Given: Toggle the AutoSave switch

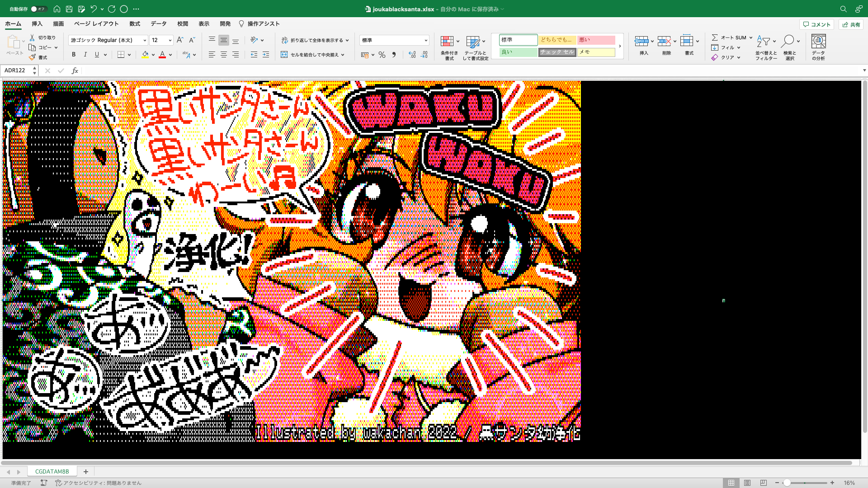Looking at the screenshot, I should [x=39, y=9].
